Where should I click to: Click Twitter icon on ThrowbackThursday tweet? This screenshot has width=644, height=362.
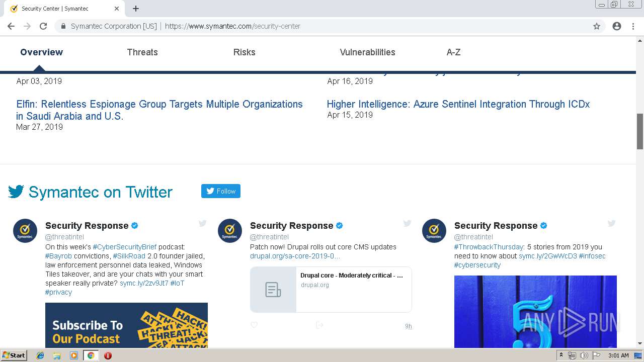pos(611,223)
